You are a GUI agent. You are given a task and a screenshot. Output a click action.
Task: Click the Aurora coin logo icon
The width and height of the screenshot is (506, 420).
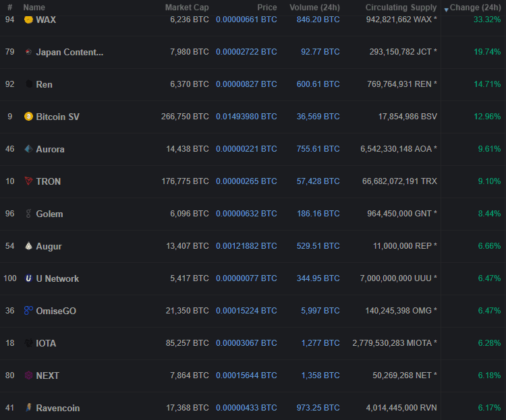click(28, 149)
